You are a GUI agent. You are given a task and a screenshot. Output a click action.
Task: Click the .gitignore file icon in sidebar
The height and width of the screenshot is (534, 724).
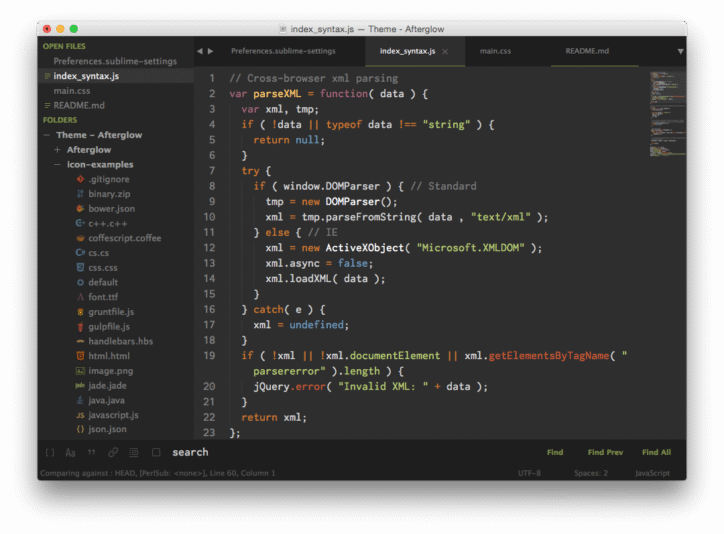click(x=80, y=179)
